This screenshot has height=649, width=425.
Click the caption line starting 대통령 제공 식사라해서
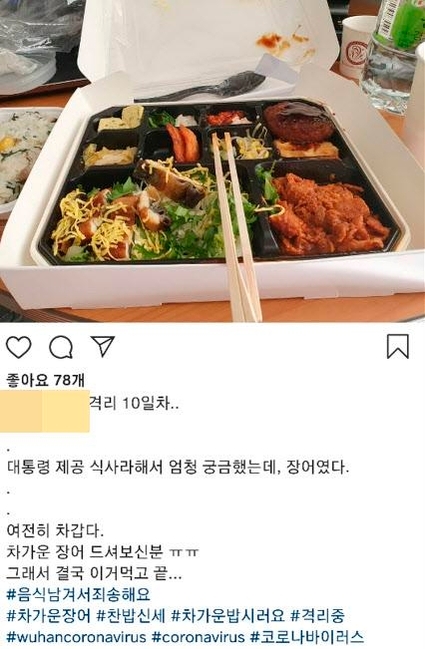pos(178,468)
